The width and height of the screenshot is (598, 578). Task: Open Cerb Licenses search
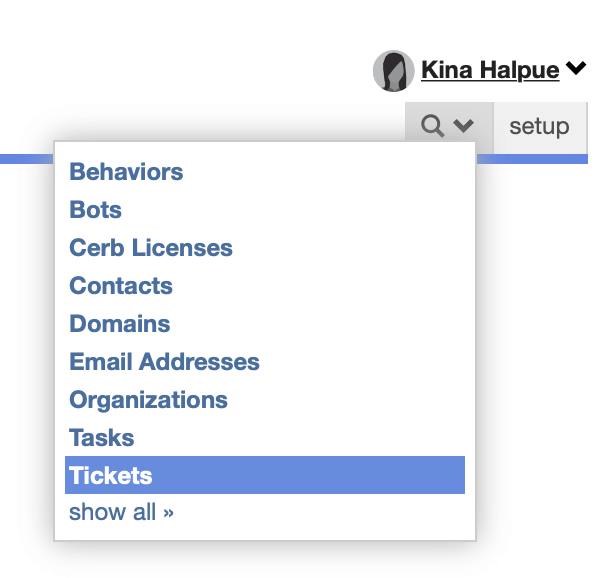coord(151,248)
